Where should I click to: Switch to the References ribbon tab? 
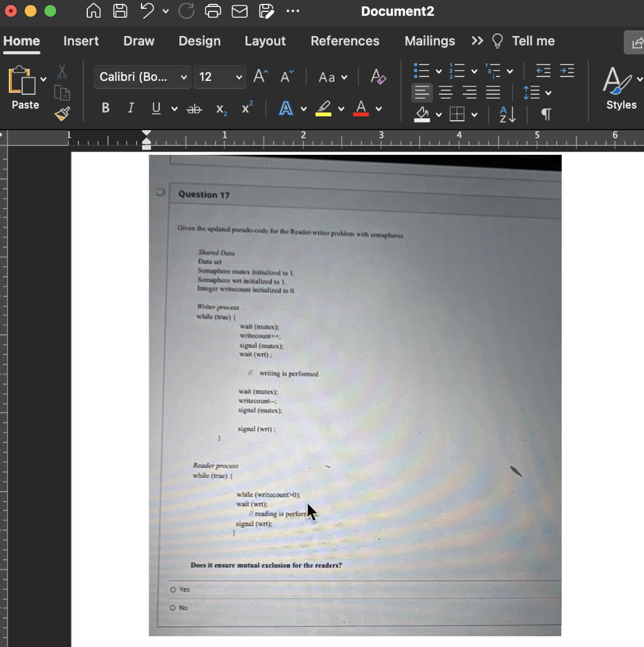[345, 41]
